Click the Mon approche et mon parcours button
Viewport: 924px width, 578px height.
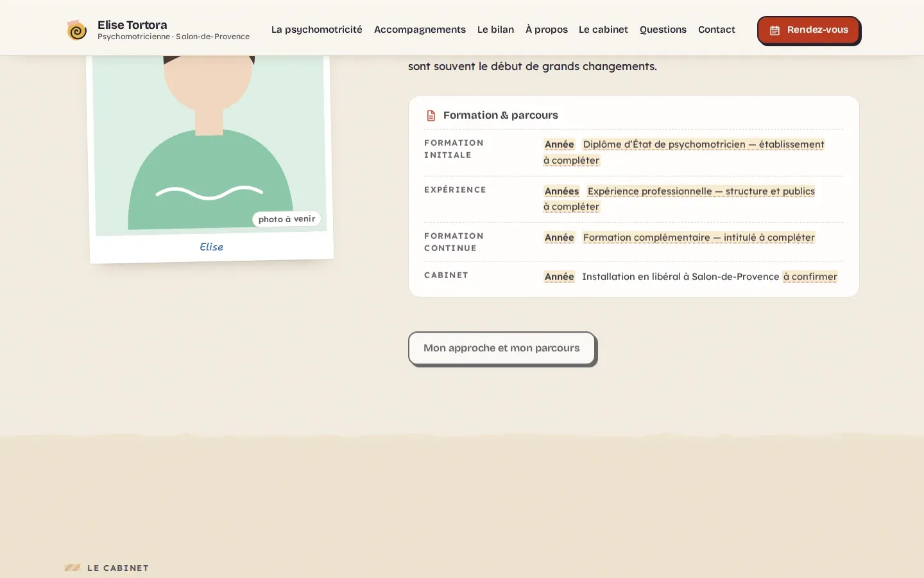click(502, 348)
